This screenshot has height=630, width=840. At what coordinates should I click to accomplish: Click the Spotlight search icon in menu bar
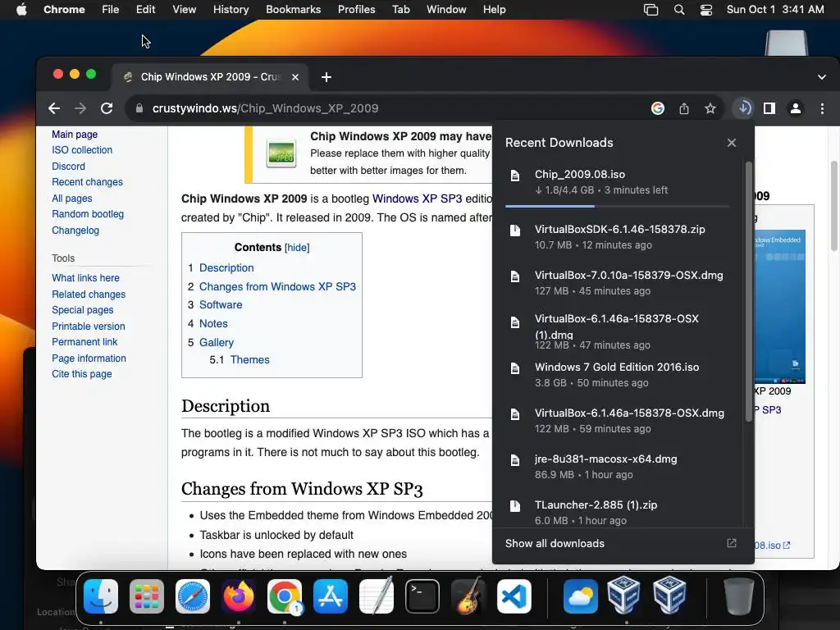pos(678,10)
